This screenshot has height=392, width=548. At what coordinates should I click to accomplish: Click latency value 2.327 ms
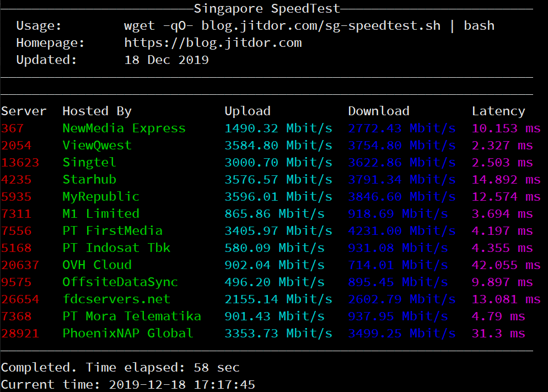pyautogui.click(x=503, y=146)
